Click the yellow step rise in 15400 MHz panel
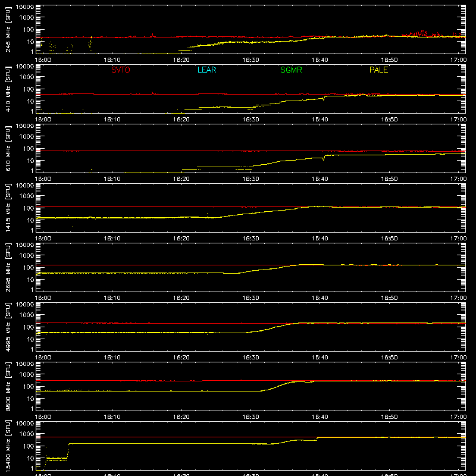 pos(68,451)
